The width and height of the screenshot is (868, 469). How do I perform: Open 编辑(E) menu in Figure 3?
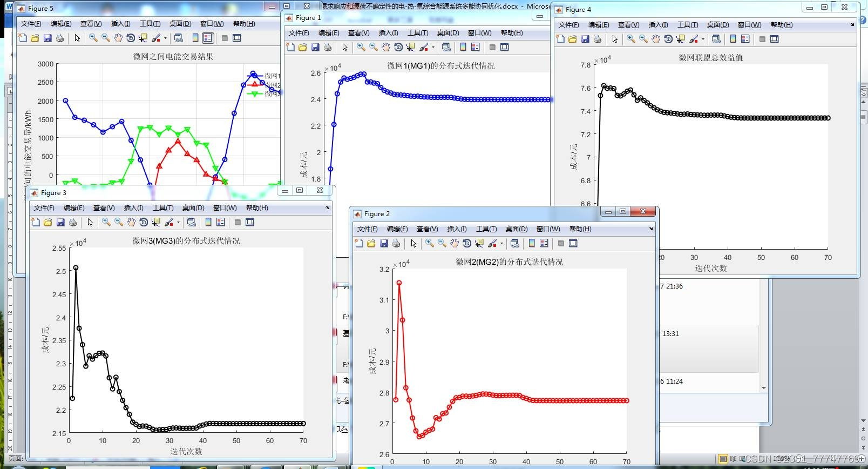[x=74, y=208]
